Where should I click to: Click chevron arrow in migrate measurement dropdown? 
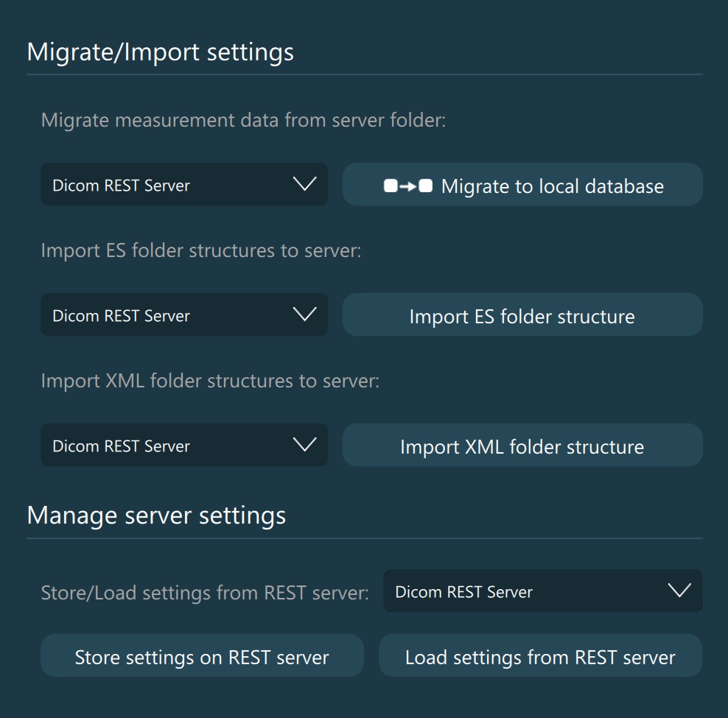(304, 184)
